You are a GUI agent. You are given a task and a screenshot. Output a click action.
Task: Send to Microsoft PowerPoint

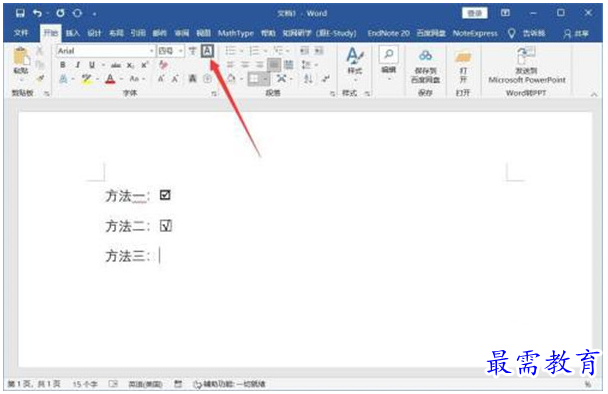click(527, 65)
